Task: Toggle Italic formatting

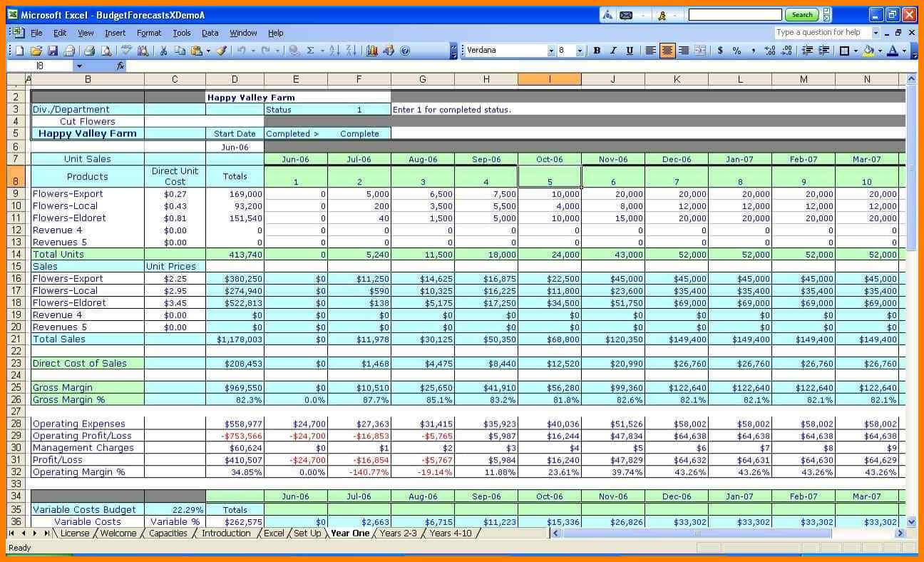Action: coord(613,51)
